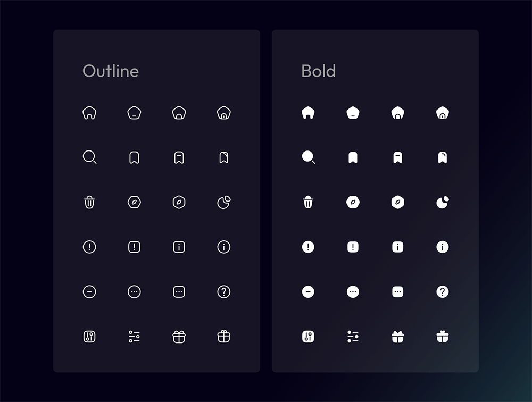Screen dimensions: 532x402
Task: Choose the outline question mark circle icon
Action: click(x=224, y=291)
